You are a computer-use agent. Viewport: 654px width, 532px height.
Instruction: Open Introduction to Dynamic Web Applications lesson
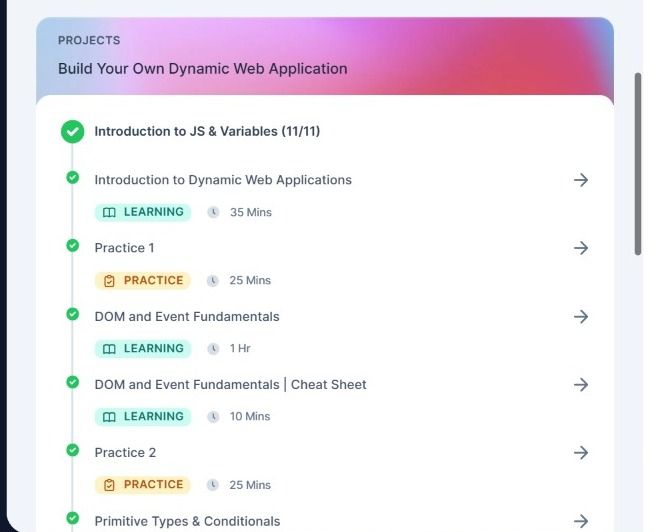[223, 180]
